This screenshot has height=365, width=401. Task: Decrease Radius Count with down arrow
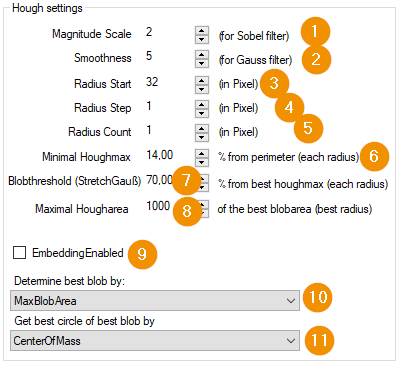[x=202, y=137]
